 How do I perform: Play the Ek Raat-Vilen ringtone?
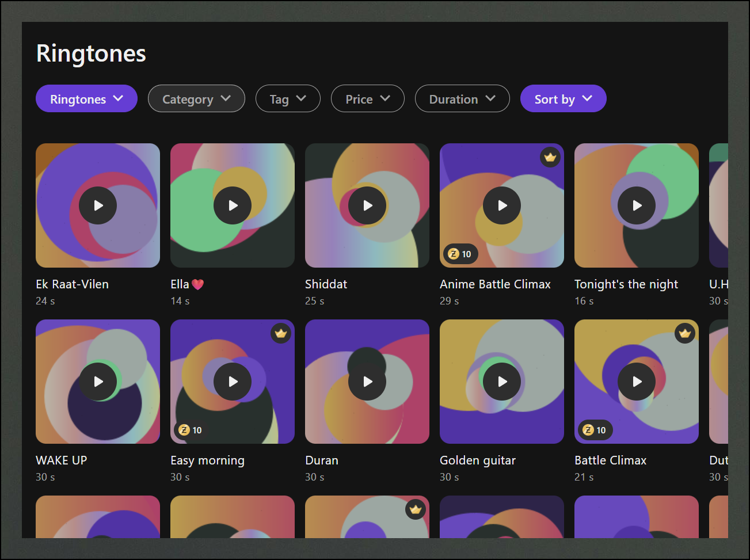[98, 205]
